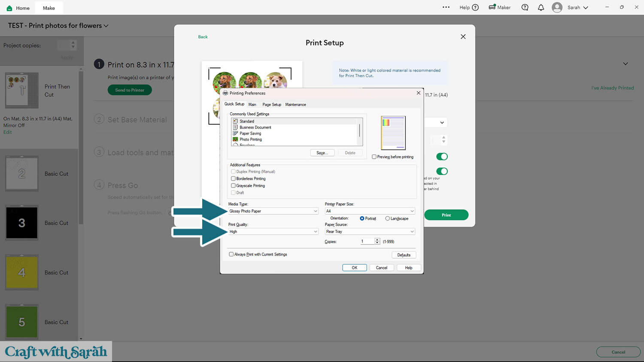The image size is (644, 362).
Task: Click Save... for commonly used settings
Action: (x=322, y=153)
